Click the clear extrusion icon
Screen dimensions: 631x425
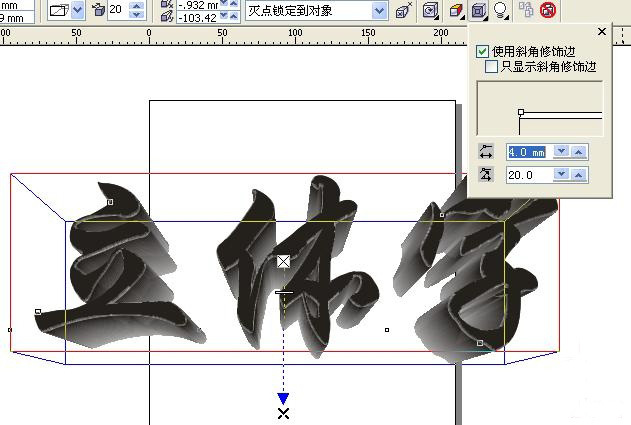(548, 11)
